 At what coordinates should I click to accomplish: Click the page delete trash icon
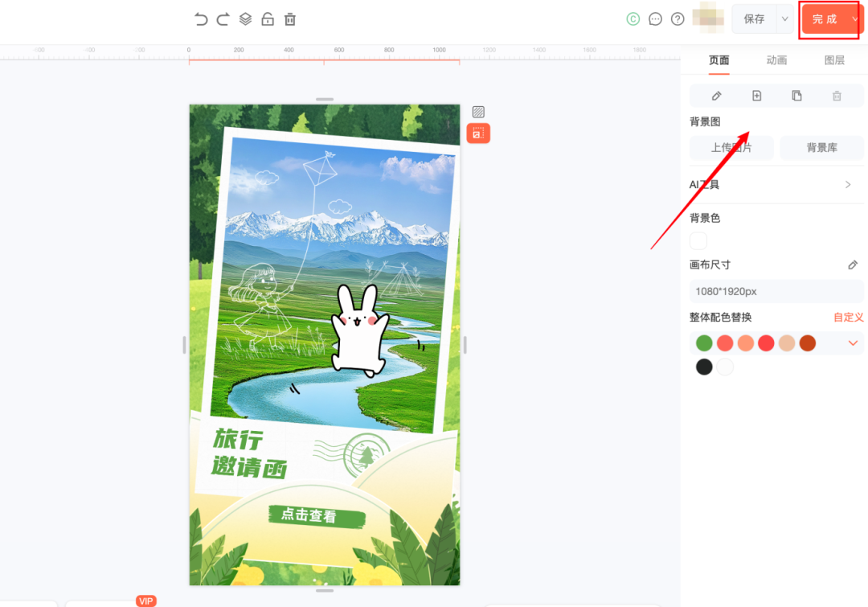[837, 96]
